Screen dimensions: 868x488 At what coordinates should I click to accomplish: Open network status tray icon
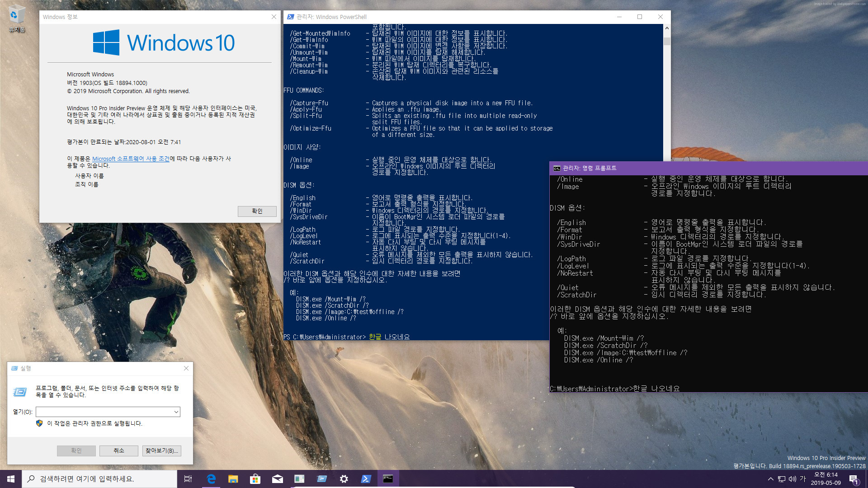click(x=782, y=479)
